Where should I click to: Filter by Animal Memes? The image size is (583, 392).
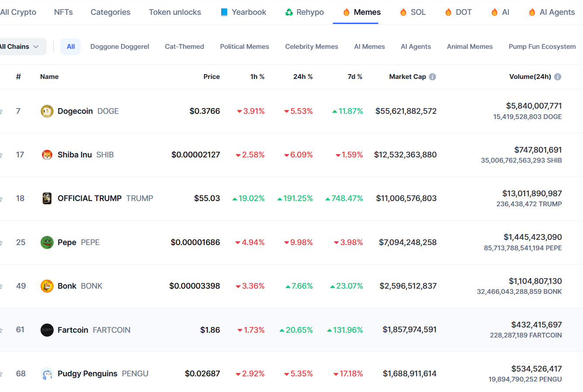coord(470,47)
